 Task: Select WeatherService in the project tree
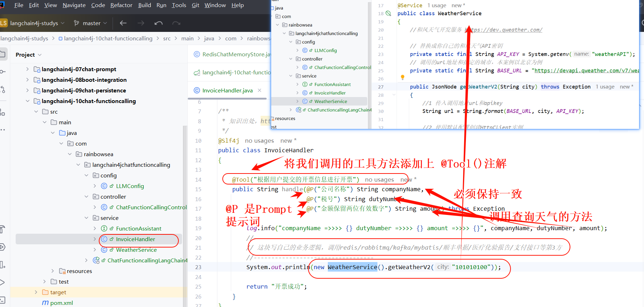click(x=136, y=250)
